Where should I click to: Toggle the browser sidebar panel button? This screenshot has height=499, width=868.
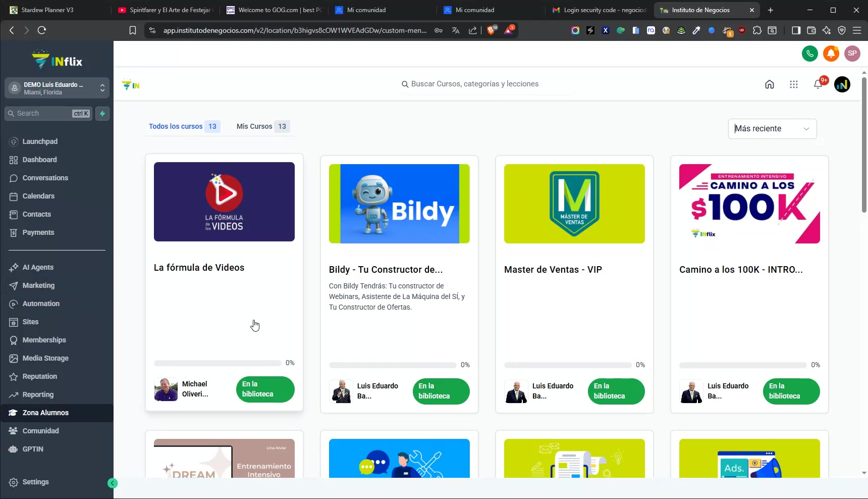[796, 30]
